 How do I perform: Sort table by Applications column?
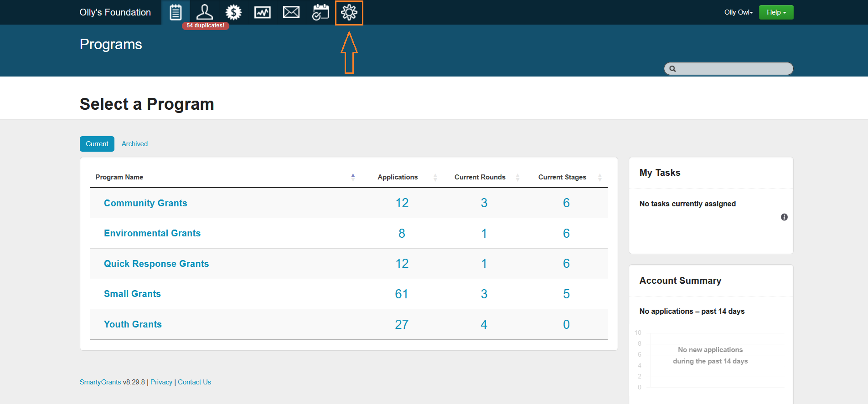coord(398,177)
